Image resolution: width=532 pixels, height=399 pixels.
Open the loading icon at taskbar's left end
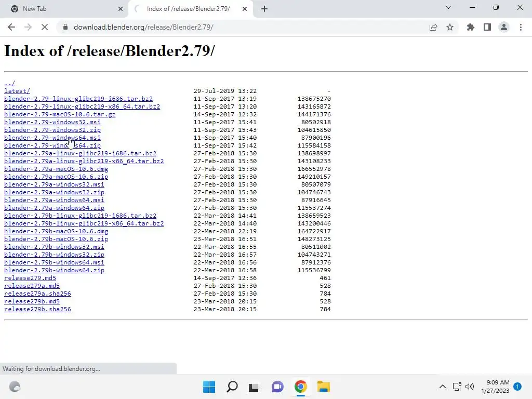point(15,387)
